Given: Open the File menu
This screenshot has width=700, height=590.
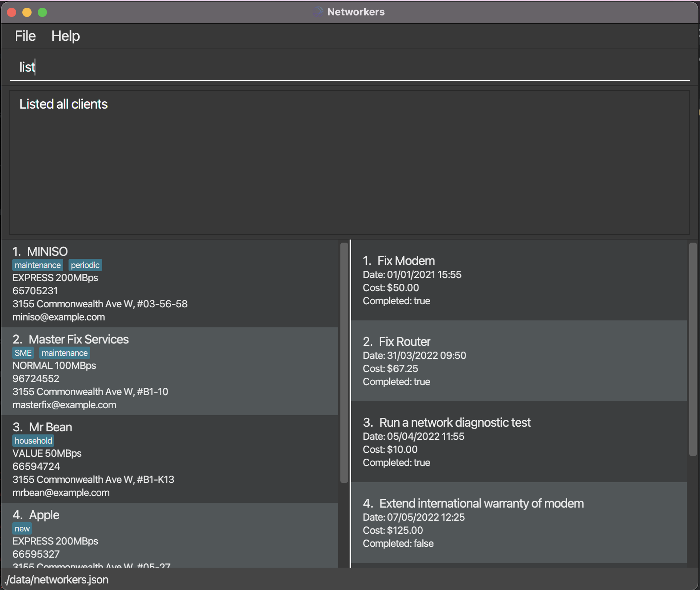Looking at the screenshot, I should tap(25, 36).
